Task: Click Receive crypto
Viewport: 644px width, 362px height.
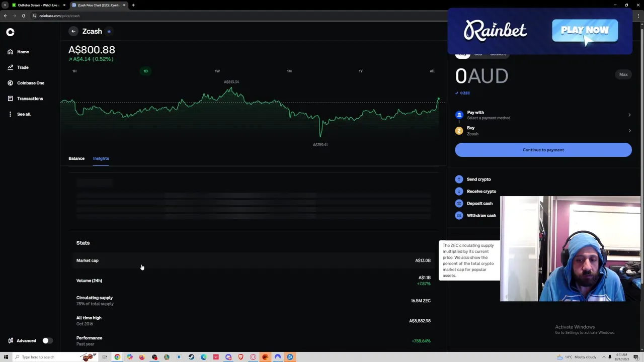Action: [x=476, y=192]
